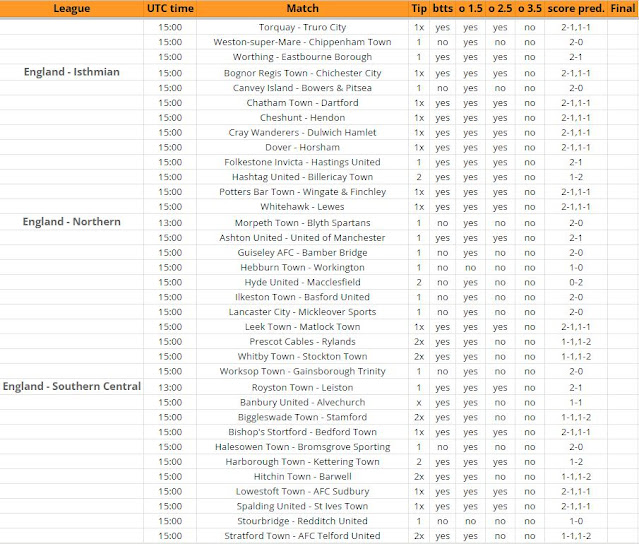Select Ashton United - United of Manchester
This screenshot has height=544, width=639.
302,238
